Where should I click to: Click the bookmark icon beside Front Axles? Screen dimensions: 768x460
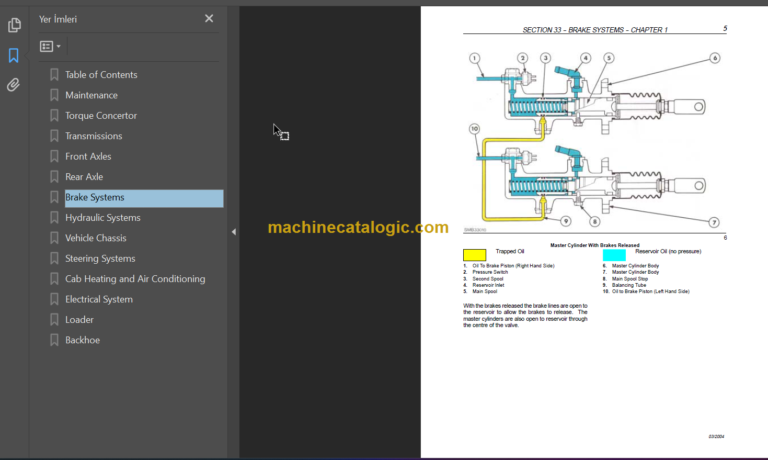coord(54,156)
